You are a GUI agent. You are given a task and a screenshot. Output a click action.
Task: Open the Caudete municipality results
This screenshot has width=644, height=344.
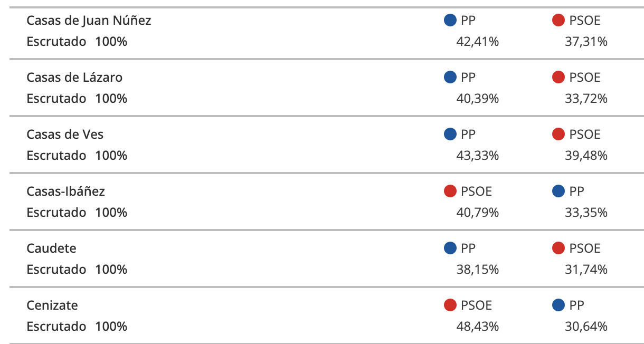coord(51,249)
